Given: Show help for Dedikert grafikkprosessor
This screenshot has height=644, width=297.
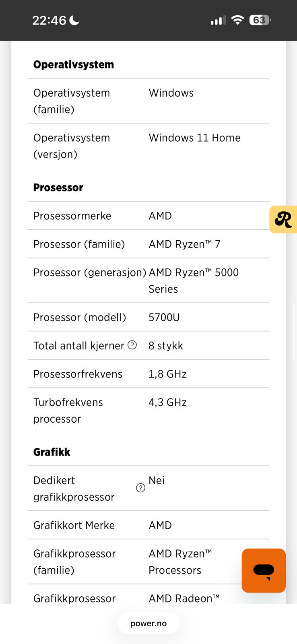Looking at the screenshot, I should coord(140,488).
